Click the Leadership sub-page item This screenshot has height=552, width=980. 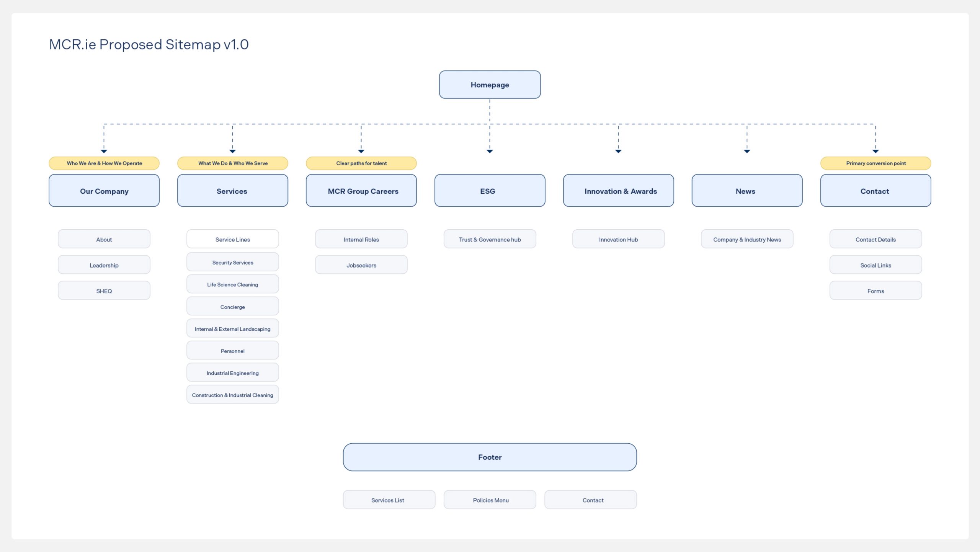click(104, 265)
